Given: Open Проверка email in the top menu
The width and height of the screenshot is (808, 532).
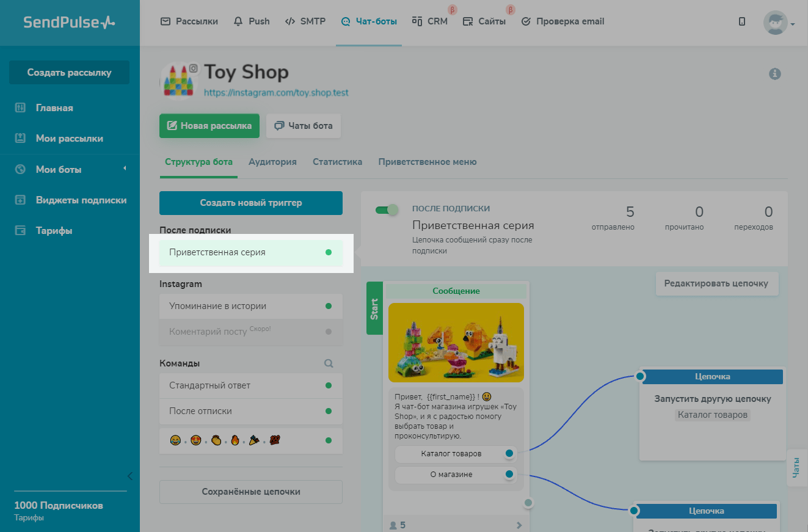Looking at the screenshot, I should tap(562, 21).
